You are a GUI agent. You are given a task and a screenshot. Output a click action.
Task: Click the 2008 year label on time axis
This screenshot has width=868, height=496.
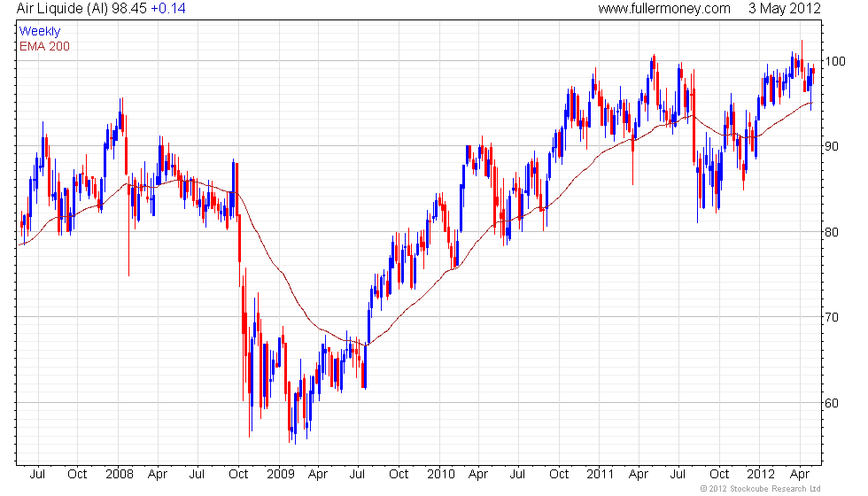[x=120, y=475]
